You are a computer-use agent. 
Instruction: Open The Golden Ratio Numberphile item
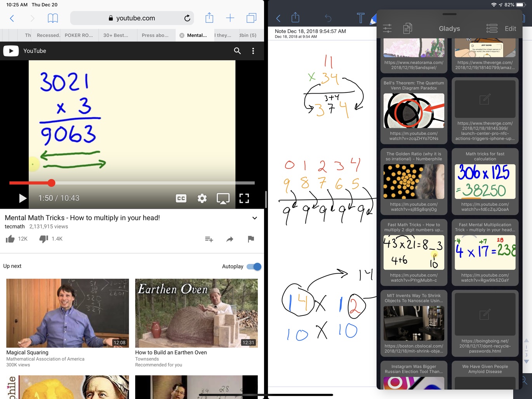[x=414, y=181]
